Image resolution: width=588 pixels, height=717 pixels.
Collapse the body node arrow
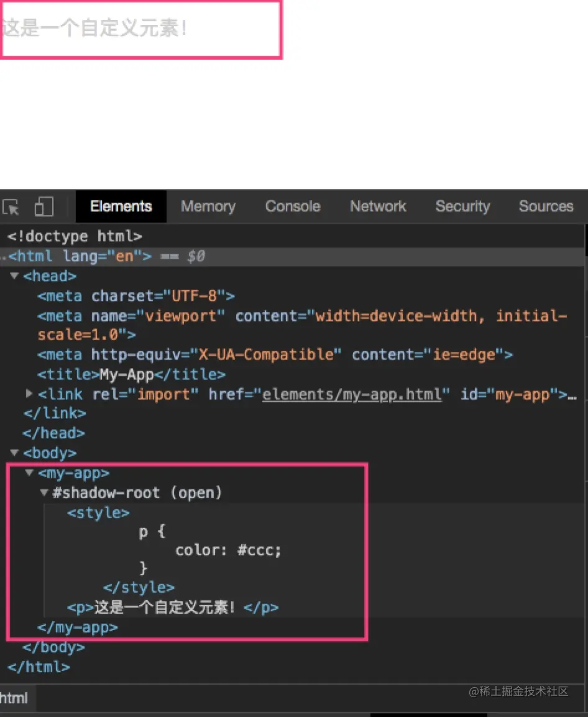tap(14, 453)
